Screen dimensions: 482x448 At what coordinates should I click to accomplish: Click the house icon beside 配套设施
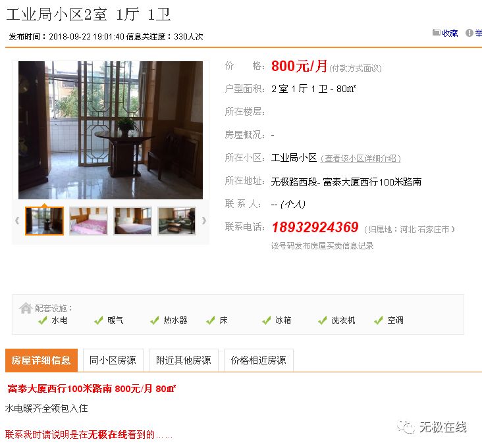coord(26,308)
